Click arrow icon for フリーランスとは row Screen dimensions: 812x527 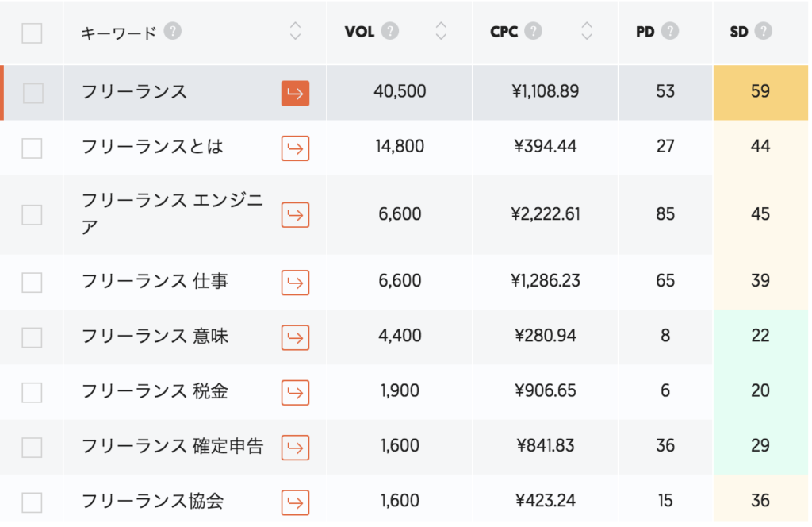pos(295,148)
